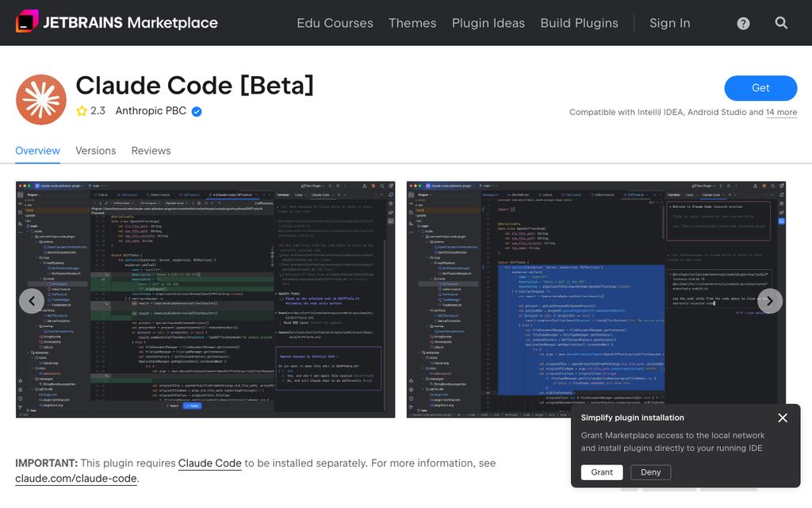The height and width of the screenshot is (508, 812).
Task: Open Themes in the header
Action: 412,23
